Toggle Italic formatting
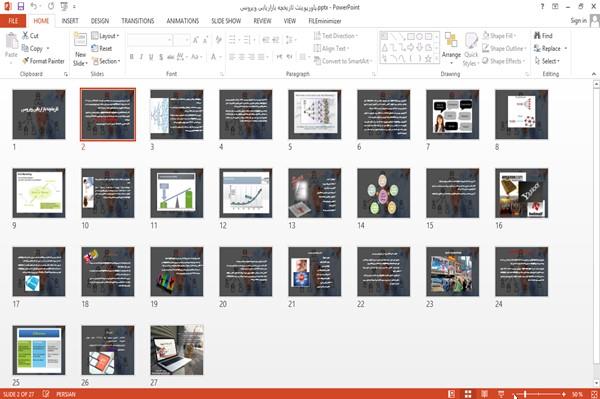This screenshot has width=600, height=399. click(x=141, y=57)
